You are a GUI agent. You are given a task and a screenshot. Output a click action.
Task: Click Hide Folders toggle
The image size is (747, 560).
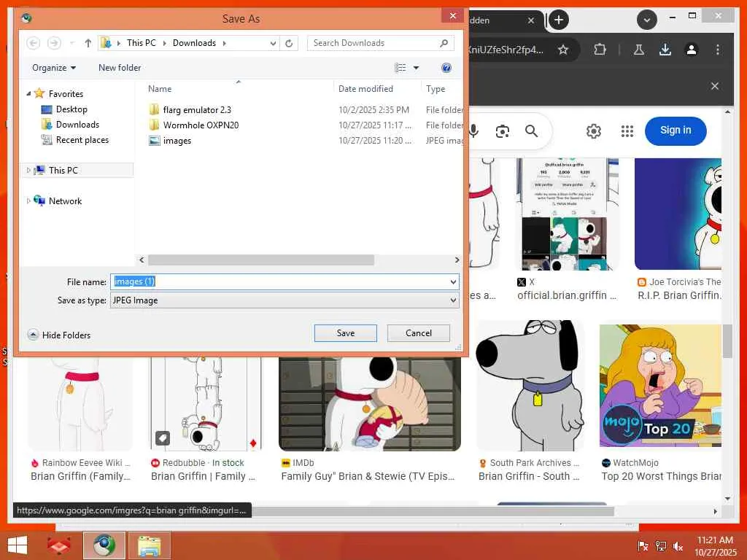click(x=59, y=335)
